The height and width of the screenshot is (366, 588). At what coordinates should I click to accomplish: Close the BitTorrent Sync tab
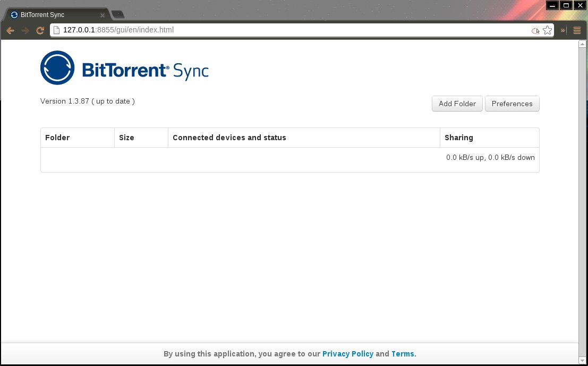coord(103,15)
